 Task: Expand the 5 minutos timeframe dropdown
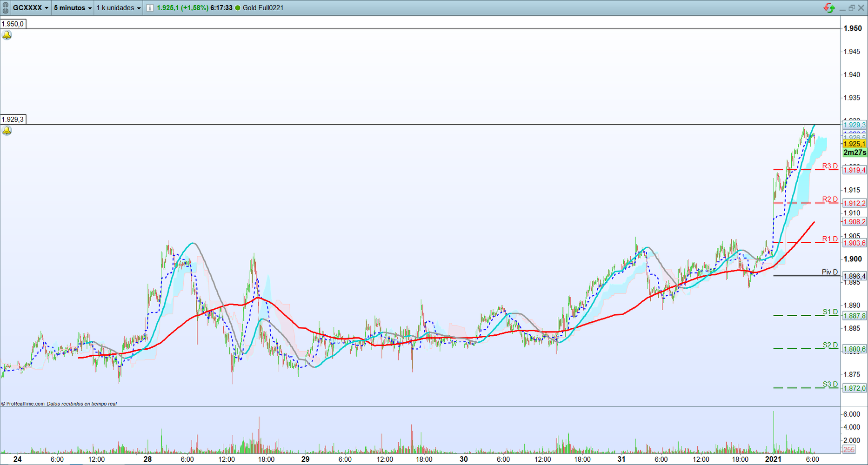pyautogui.click(x=73, y=8)
